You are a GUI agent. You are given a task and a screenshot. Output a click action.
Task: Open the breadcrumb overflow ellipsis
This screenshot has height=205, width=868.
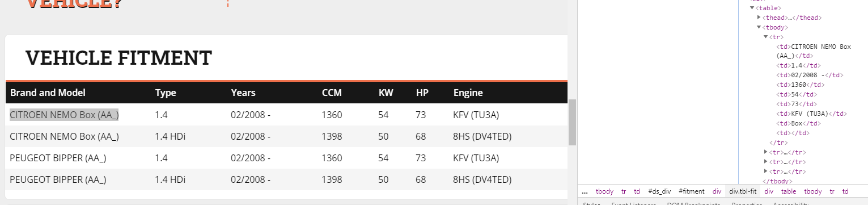[585, 191]
